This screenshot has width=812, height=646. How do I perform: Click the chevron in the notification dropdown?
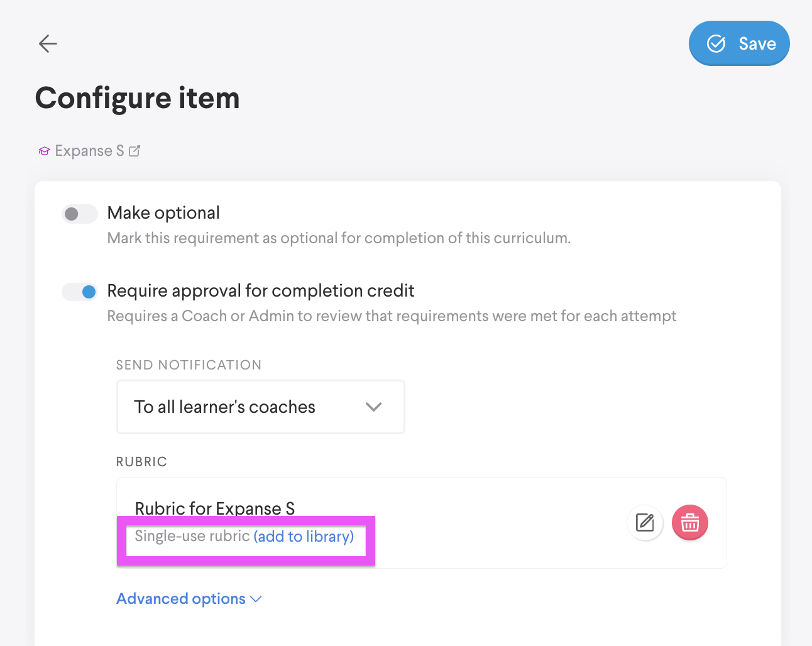tap(373, 407)
